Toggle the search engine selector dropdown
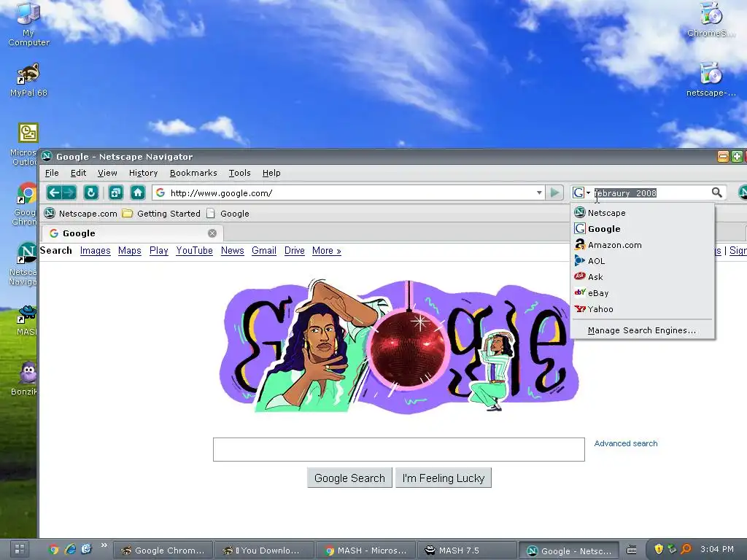 [581, 192]
